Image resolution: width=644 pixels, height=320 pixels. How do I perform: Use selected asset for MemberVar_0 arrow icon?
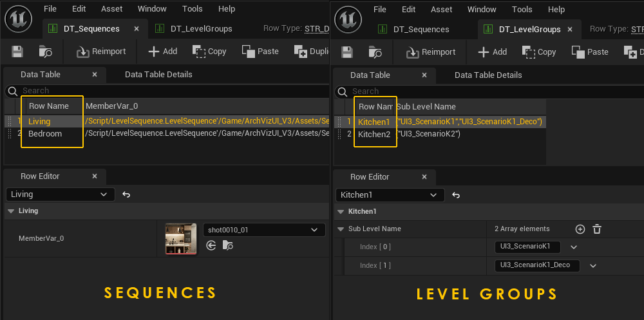211,246
